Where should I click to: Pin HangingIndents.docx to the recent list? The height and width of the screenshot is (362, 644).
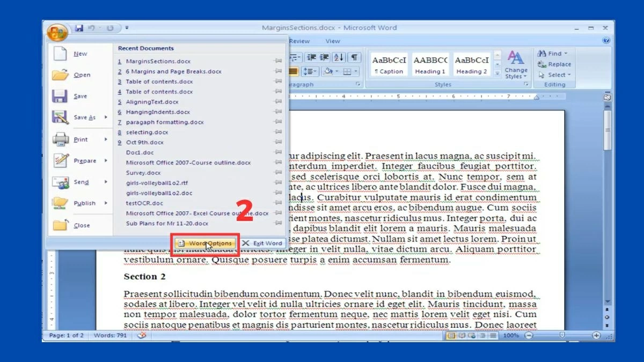[x=278, y=112]
